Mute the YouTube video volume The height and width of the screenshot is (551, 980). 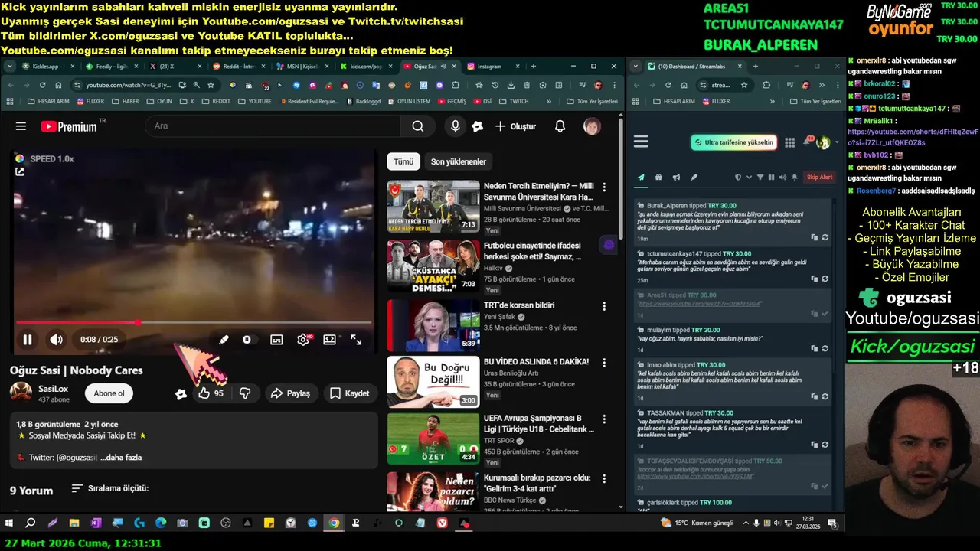(57, 340)
